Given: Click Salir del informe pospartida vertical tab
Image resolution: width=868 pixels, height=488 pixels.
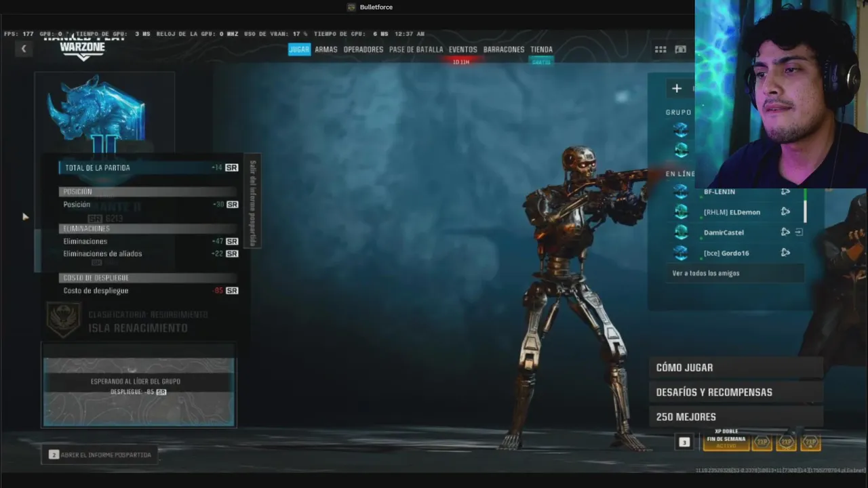Looking at the screenshot, I should coord(252,201).
